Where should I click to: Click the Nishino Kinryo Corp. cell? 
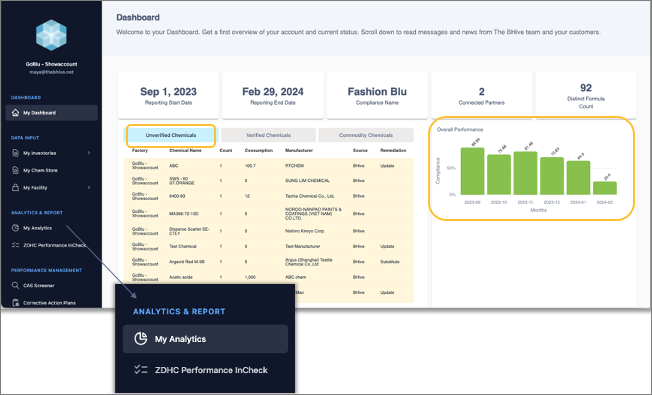click(305, 231)
